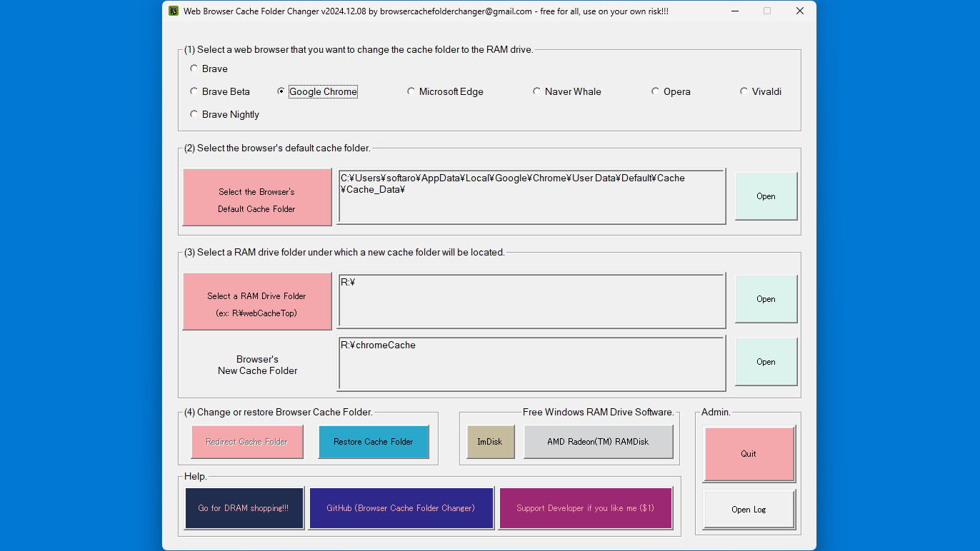The image size is (980, 551).
Task: Open the default cache folder path
Action: [766, 196]
